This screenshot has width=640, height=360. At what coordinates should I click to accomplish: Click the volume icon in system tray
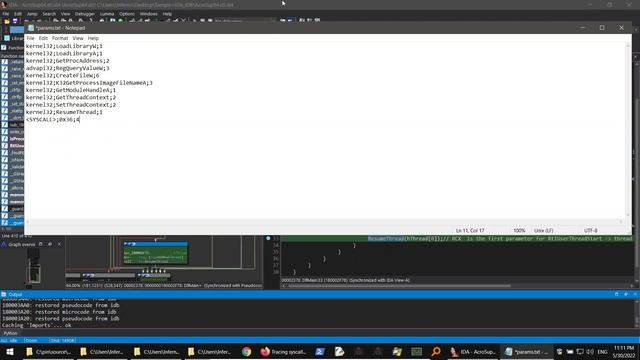point(590,352)
